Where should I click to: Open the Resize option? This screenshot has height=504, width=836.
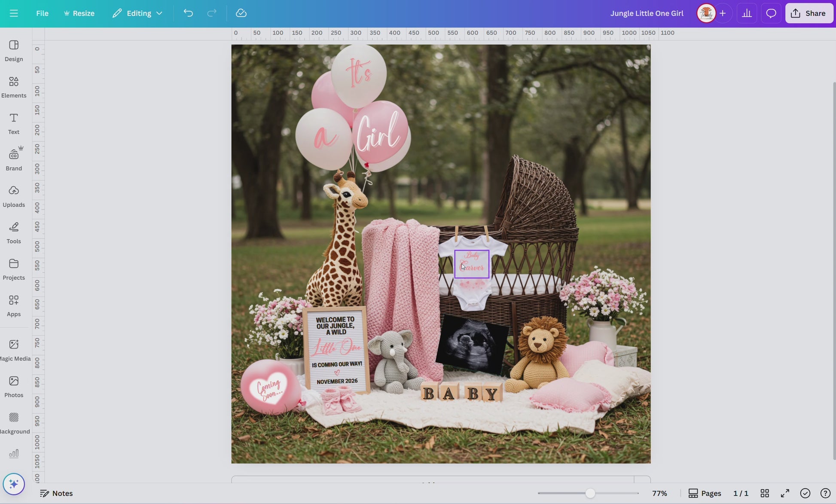click(x=79, y=13)
